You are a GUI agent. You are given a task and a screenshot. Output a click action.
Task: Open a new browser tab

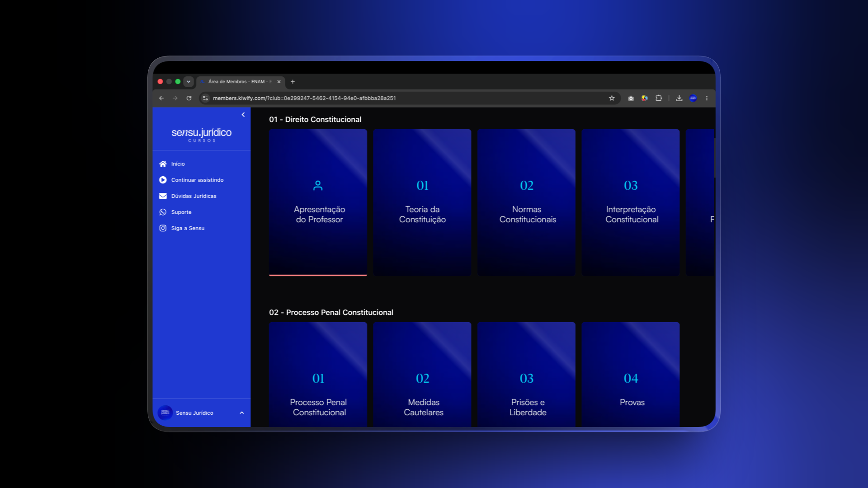click(293, 82)
